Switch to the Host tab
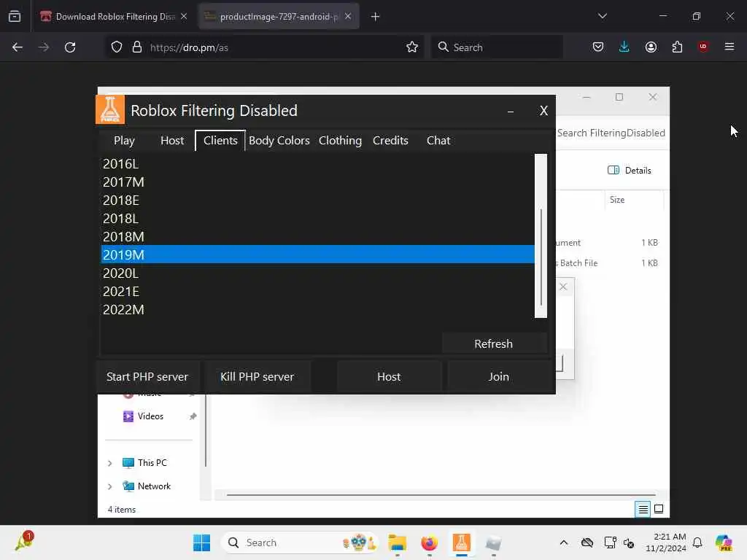Viewport: 747px width, 560px height. click(x=172, y=141)
